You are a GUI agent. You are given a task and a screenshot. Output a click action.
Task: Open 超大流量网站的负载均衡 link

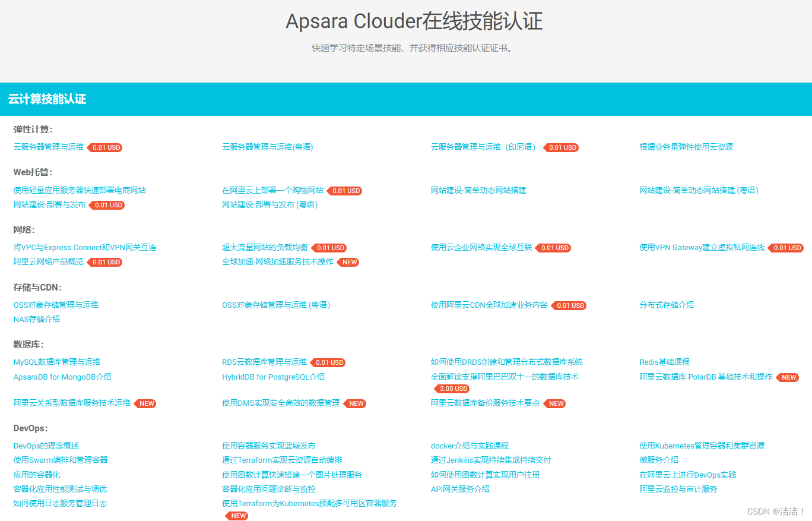pos(265,247)
